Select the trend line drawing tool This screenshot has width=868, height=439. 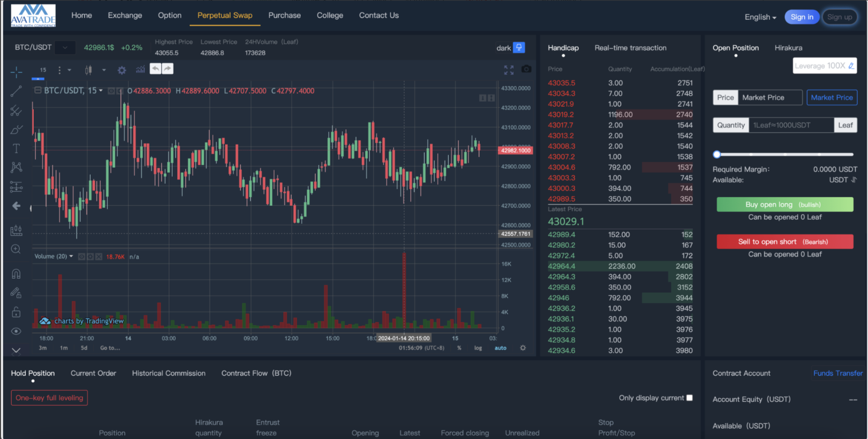[16, 92]
